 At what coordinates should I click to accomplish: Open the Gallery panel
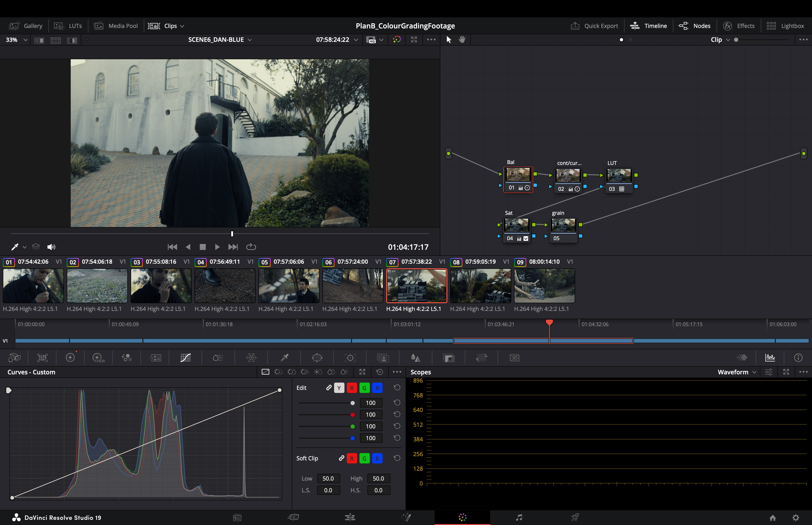26,26
